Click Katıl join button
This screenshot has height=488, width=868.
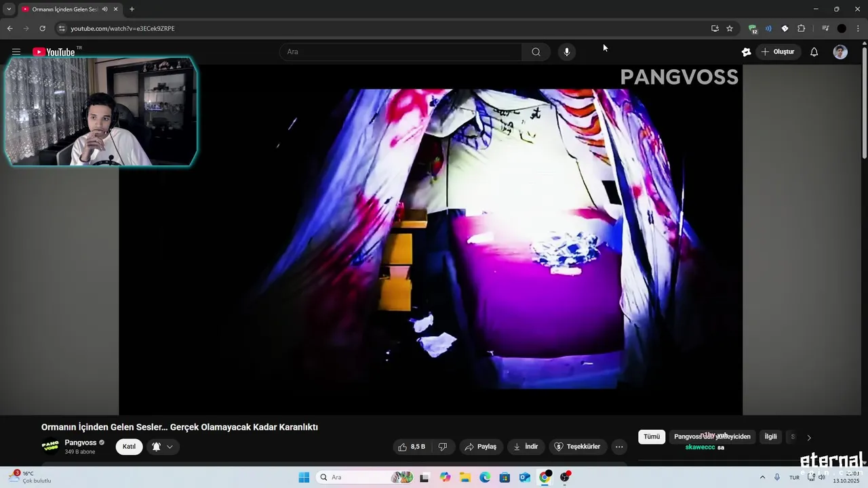pyautogui.click(x=129, y=447)
